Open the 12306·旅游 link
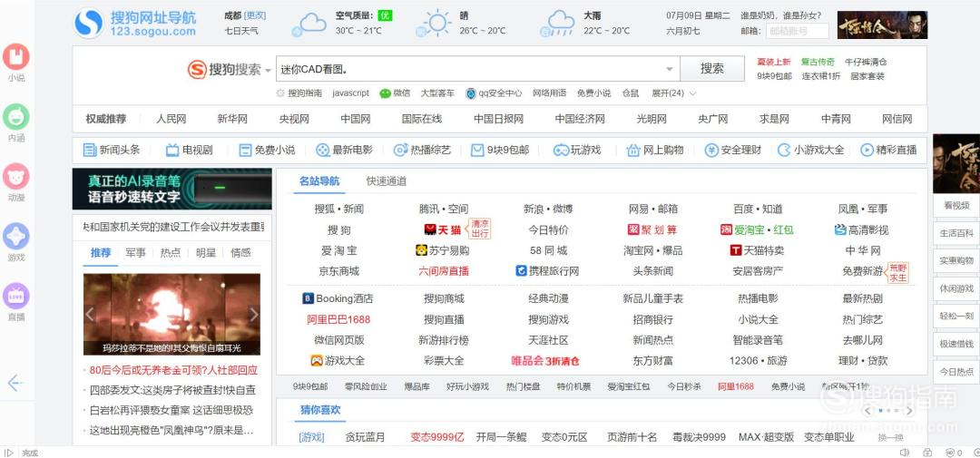980x458 pixels. (758, 361)
